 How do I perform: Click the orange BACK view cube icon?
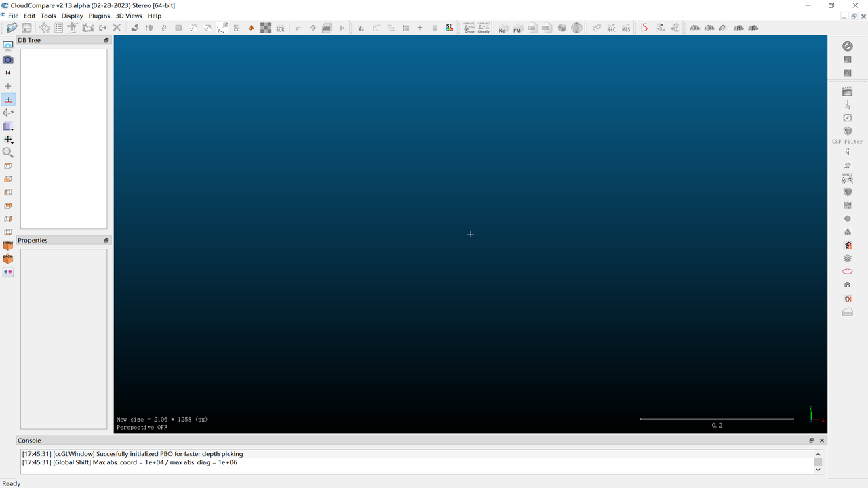click(x=8, y=259)
